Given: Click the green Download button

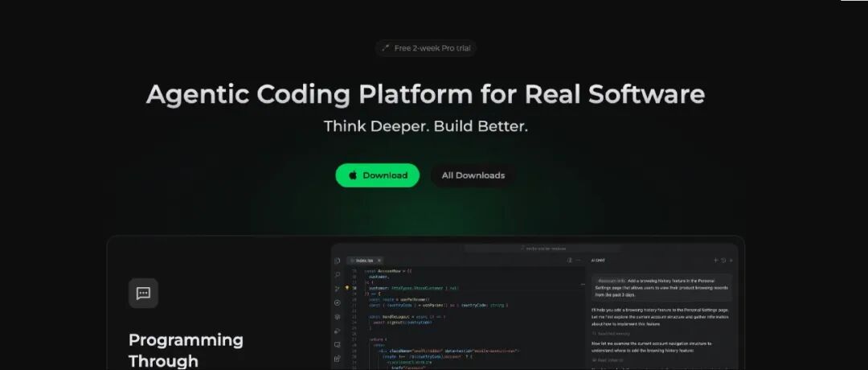Looking at the screenshot, I should (x=378, y=175).
